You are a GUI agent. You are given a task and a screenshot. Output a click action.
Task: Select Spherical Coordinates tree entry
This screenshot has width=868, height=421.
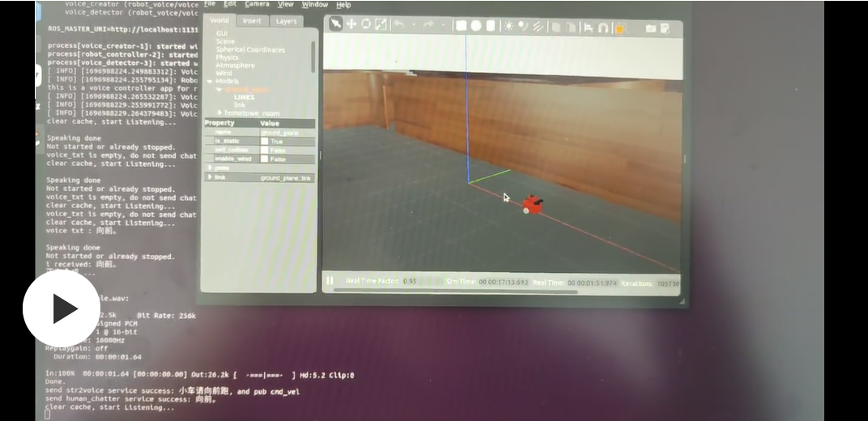[x=250, y=49]
